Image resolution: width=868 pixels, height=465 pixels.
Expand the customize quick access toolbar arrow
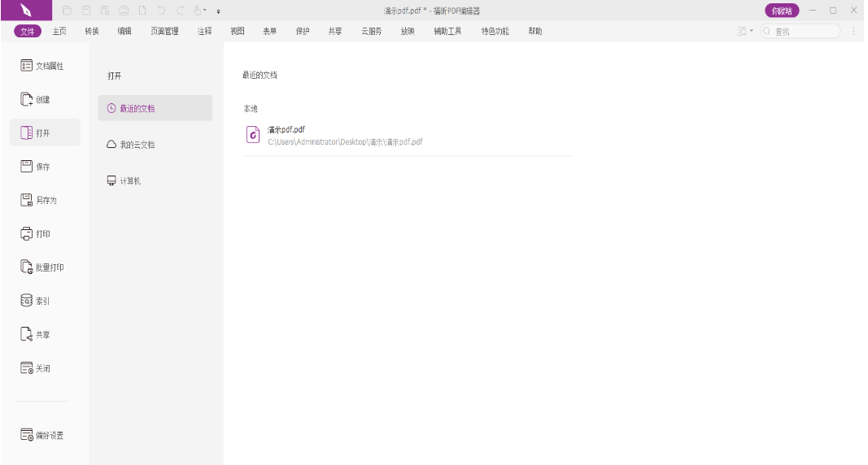pos(219,11)
